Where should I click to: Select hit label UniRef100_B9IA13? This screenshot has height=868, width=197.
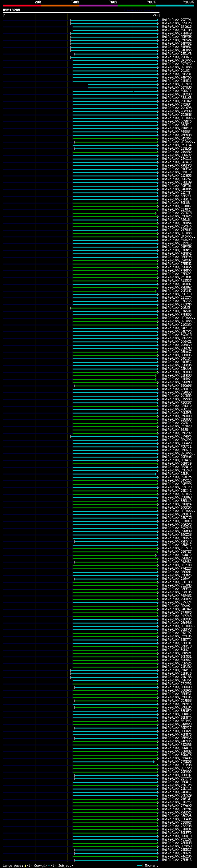point(176,26)
